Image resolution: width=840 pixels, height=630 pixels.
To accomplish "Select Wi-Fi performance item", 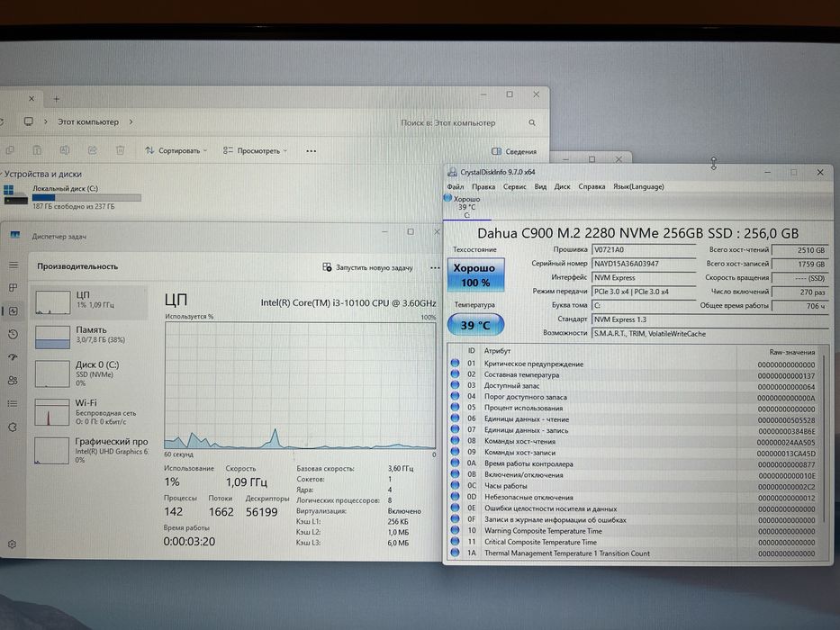I will [89, 411].
